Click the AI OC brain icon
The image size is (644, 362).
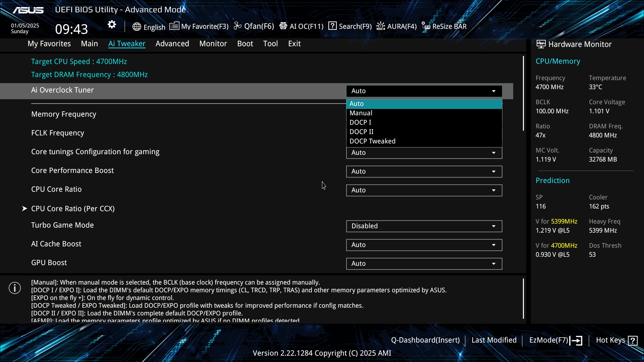(x=283, y=26)
